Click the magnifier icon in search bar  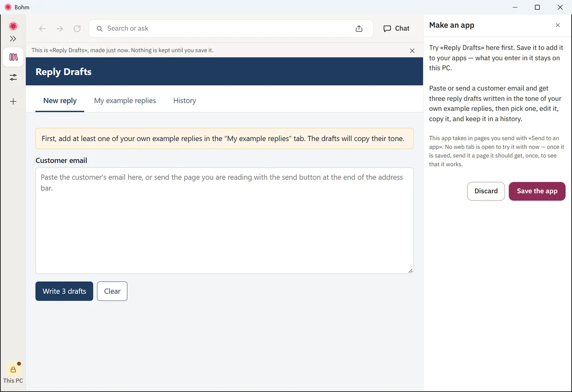(100, 29)
